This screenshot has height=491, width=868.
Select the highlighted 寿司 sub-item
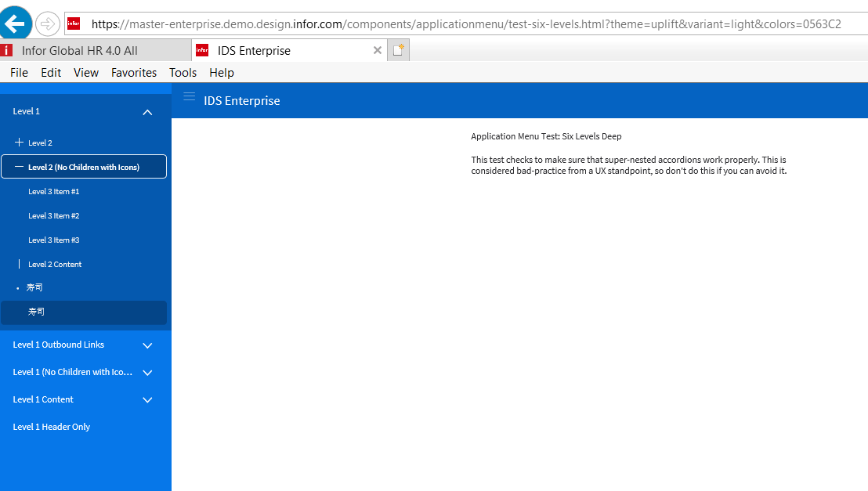tap(84, 312)
